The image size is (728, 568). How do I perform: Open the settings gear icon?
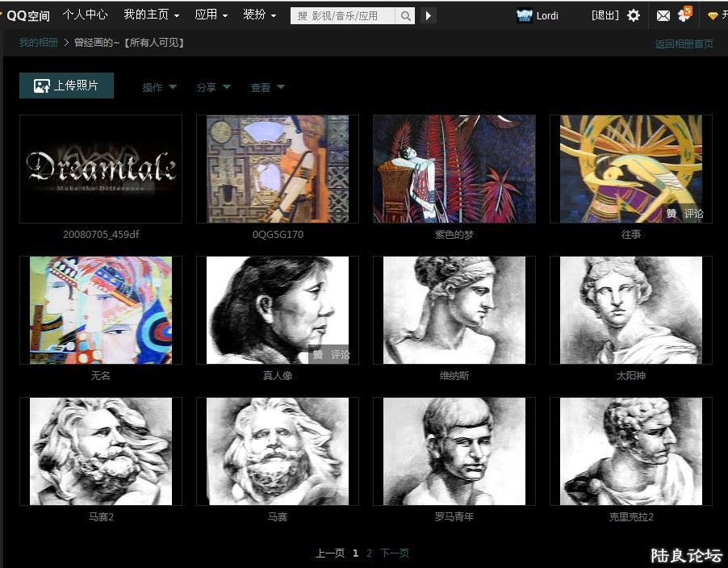pyautogui.click(x=634, y=15)
